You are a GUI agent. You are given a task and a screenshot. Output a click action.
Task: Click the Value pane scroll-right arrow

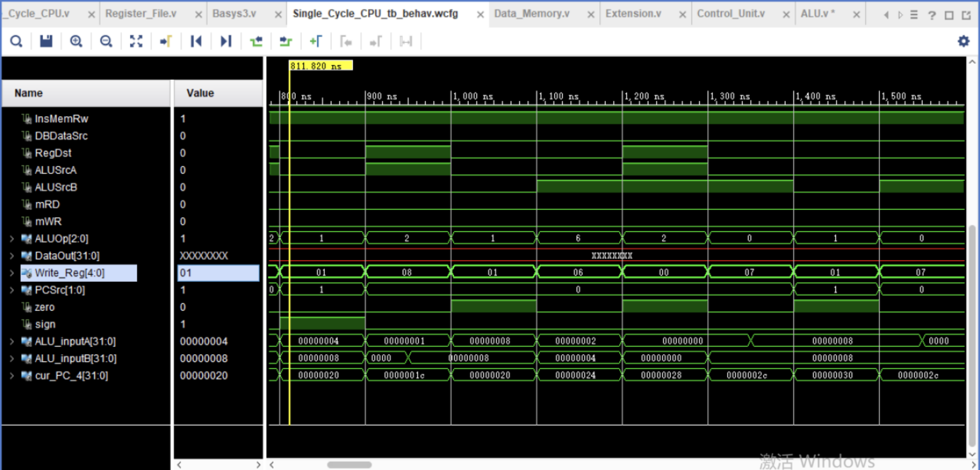[x=258, y=465]
